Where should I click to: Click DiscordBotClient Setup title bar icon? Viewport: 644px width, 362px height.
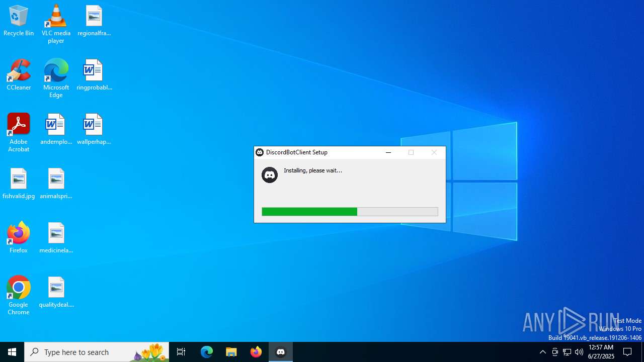[x=260, y=152]
